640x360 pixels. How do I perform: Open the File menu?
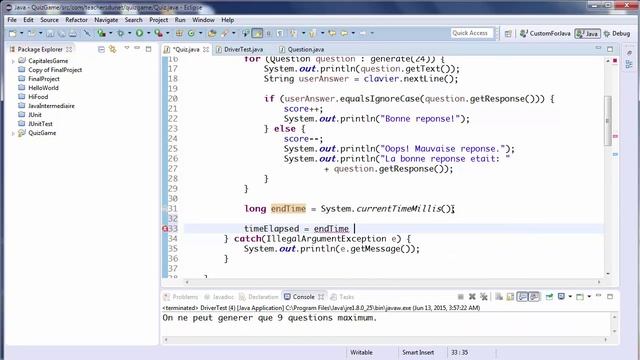click(x=12, y=20)
